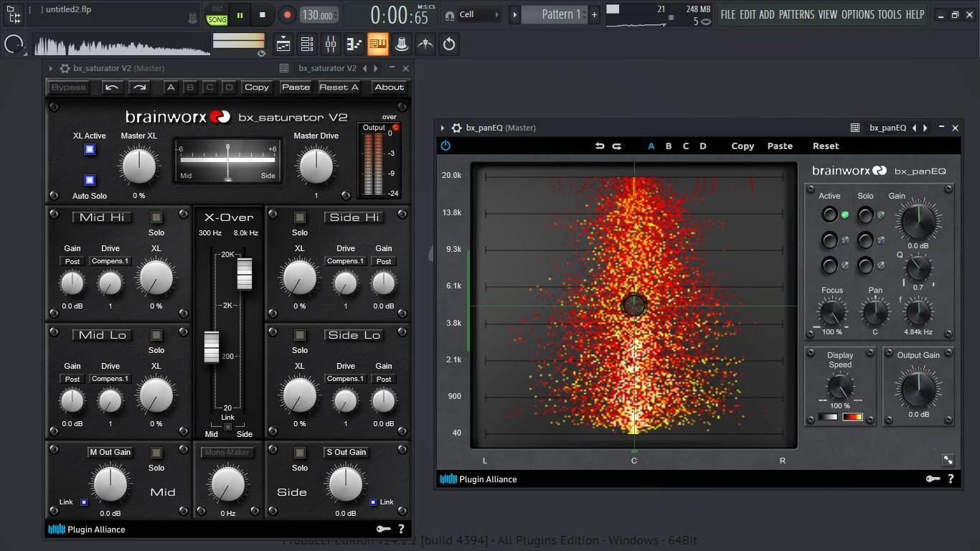Pause playback with the pause button
This screenshot has height=551, width=980.
[x=240, y=14]
